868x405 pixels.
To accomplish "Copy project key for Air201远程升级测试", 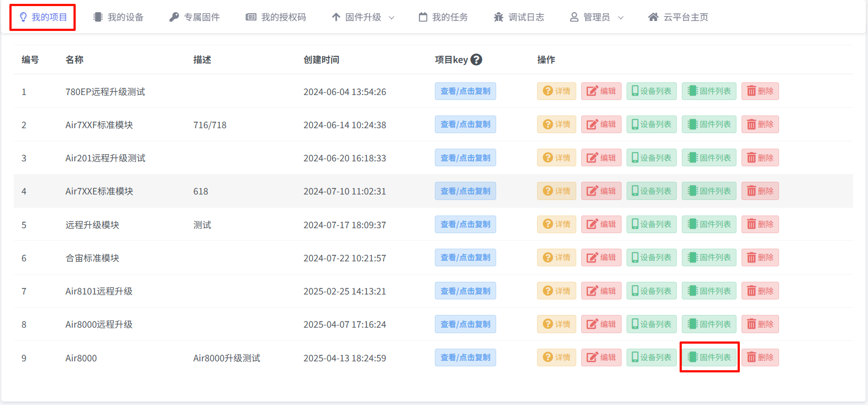I will coord(465,157).
